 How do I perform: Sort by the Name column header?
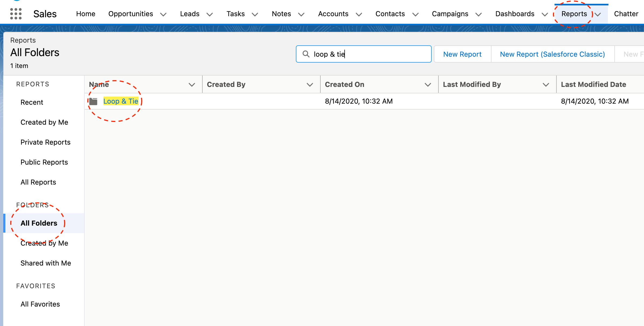[99, 84]
